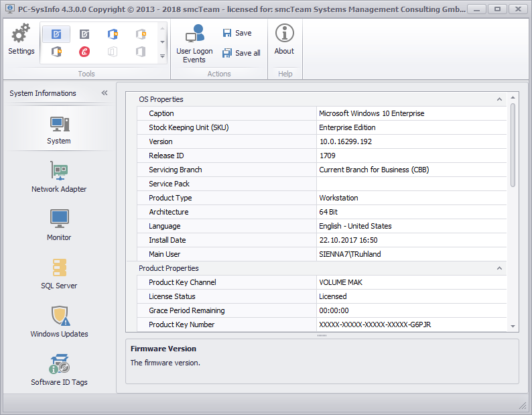Open User Logon Events
This screenshot has width=532, height=415.
click(x=194, y=44)
